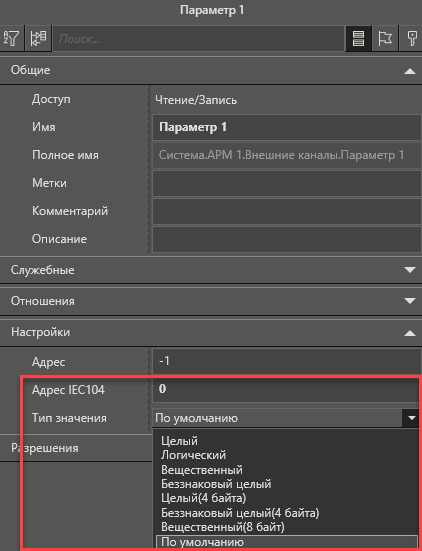Click the Поиск search field

point(198,39)
